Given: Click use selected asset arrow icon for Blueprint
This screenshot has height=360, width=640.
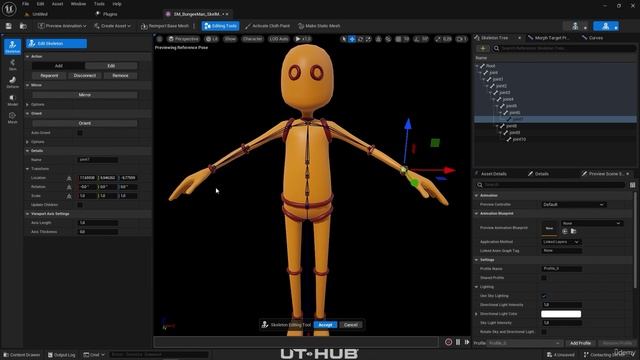Looking at the screenshot, I should [565, 231].
